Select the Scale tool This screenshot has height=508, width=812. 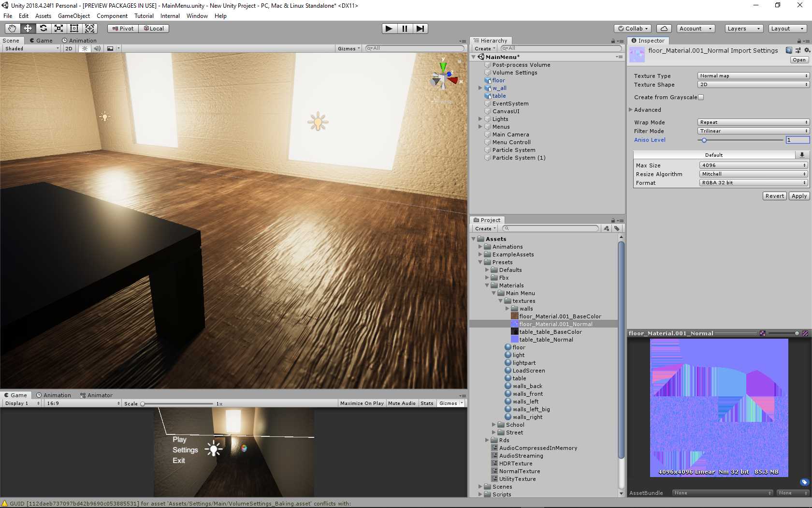[58, 29]
